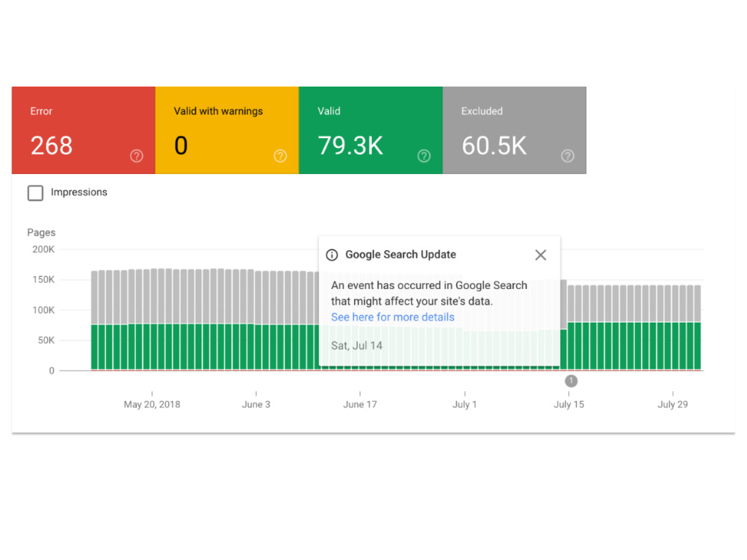Enable the Impressions checkbox
Screen dimensions: 747x560
pos(35,193)
